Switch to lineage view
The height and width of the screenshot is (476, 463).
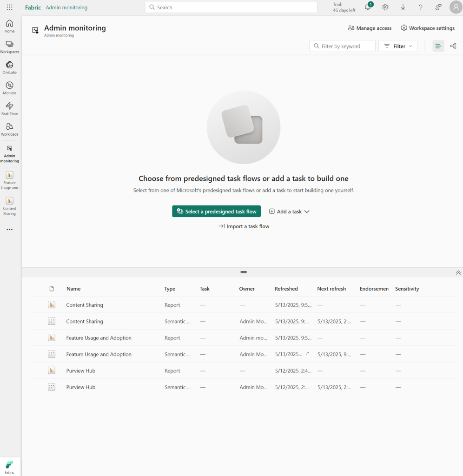coord(453,46)
